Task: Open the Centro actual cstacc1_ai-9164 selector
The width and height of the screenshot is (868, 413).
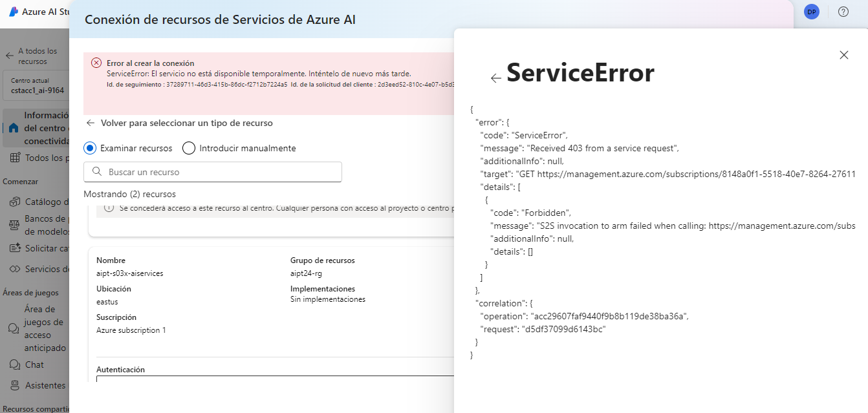Action: point(36,86)
